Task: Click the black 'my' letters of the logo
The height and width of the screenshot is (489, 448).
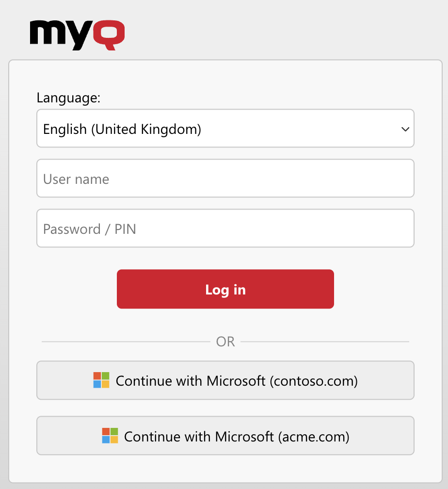Action: tap(61, 35)
